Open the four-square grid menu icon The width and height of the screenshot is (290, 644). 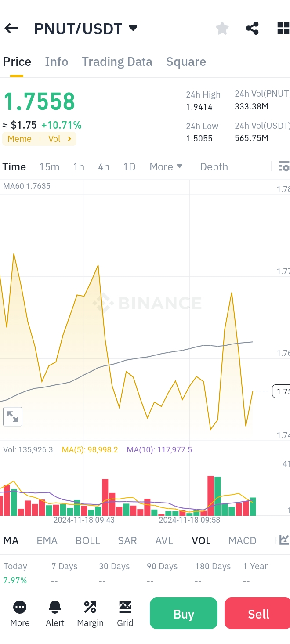point(283,29)
